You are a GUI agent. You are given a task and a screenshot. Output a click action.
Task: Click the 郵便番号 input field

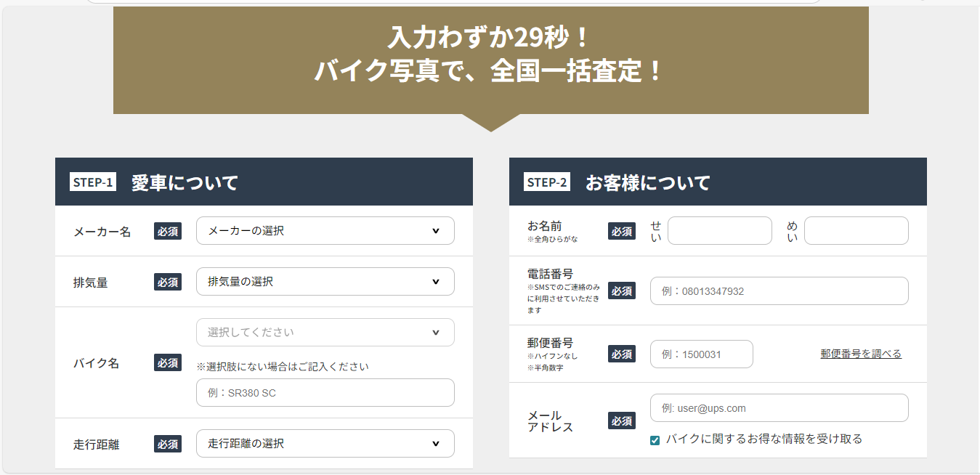pos(702,354)
